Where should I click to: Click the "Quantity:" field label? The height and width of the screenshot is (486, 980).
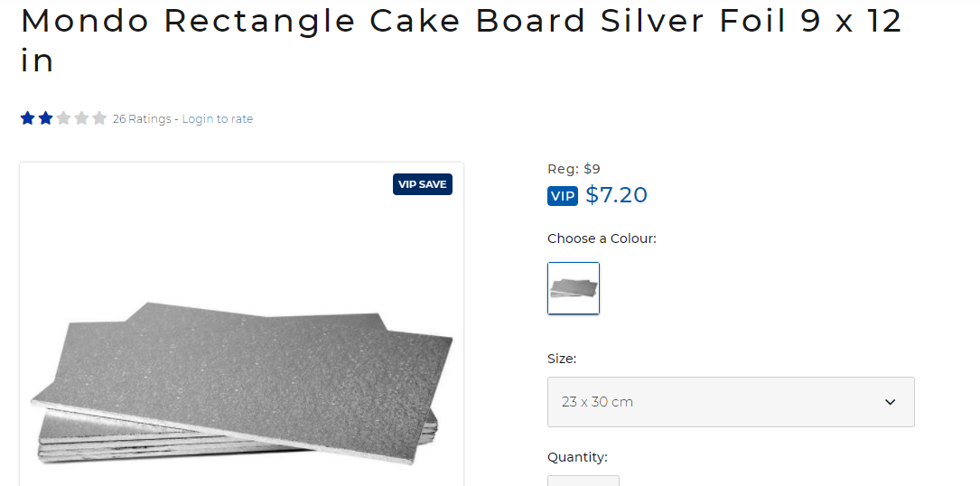click(577, 457)
